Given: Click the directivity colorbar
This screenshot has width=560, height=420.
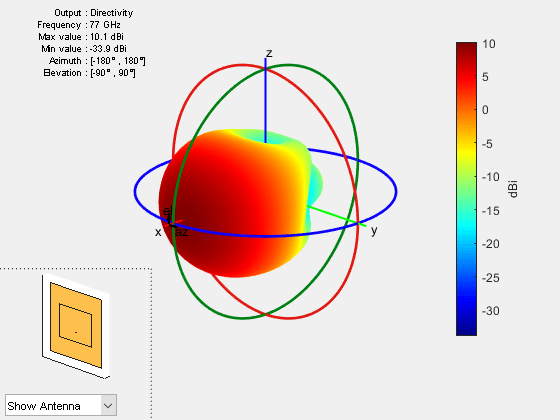Looking at the screenshot, I should click(466, 189).
